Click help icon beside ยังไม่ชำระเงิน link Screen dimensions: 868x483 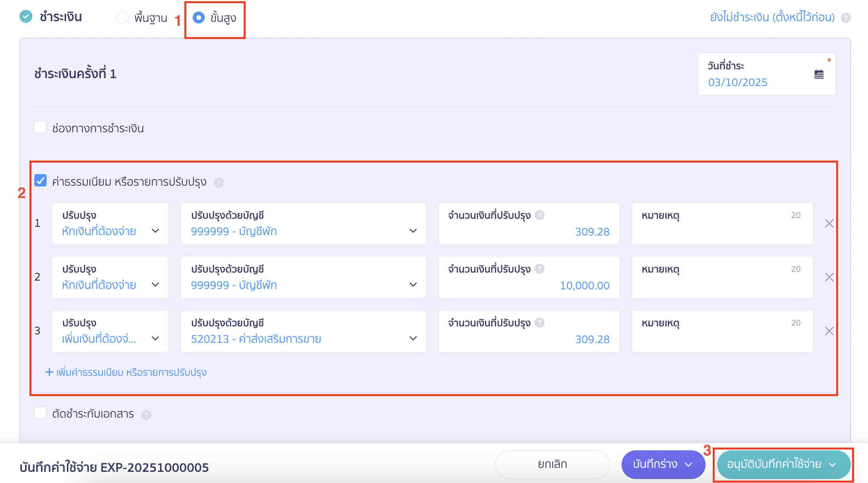click(x=846, y=18)
